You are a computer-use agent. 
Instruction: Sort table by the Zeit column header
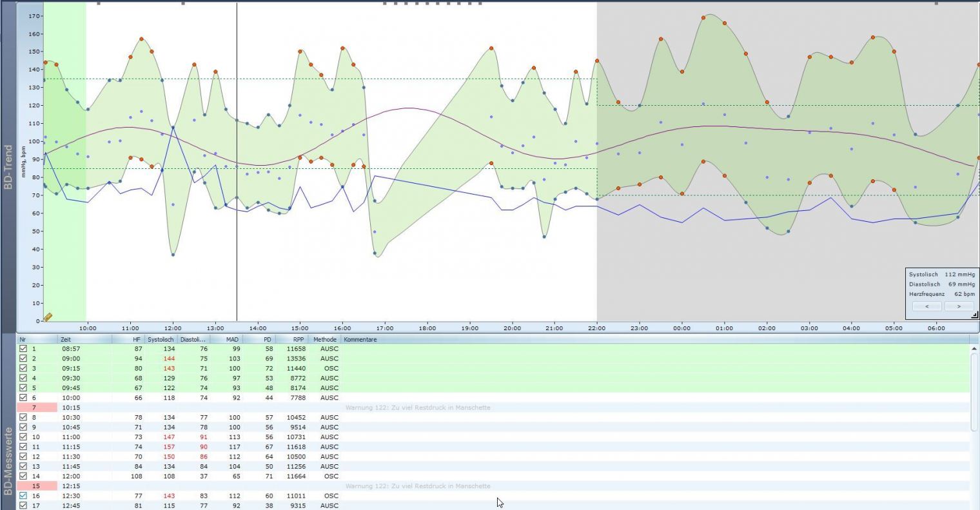coord(84,339)
